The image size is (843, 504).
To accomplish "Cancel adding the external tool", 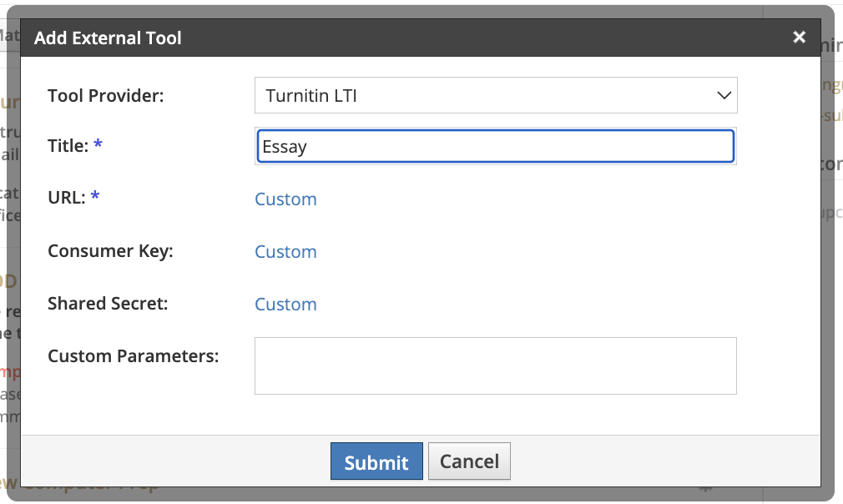I will 469,461.
